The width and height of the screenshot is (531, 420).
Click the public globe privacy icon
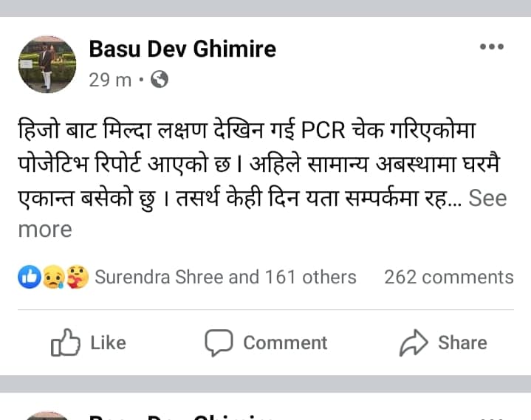pos(160,80)
